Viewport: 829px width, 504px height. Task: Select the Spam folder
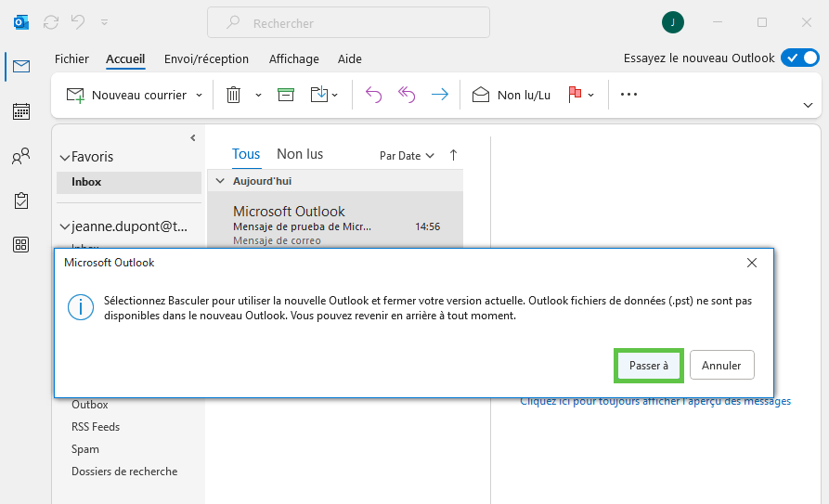coord(85,449)
